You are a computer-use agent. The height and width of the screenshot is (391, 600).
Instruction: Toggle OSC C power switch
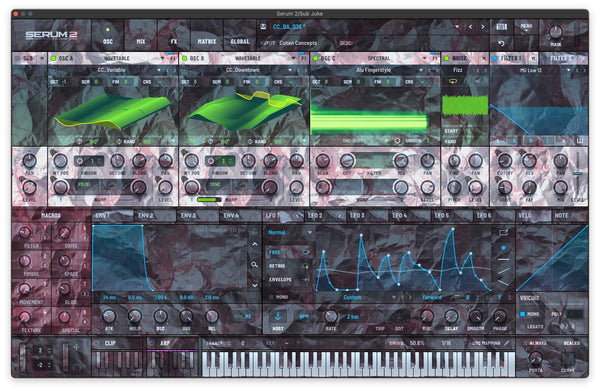point(316,58)
